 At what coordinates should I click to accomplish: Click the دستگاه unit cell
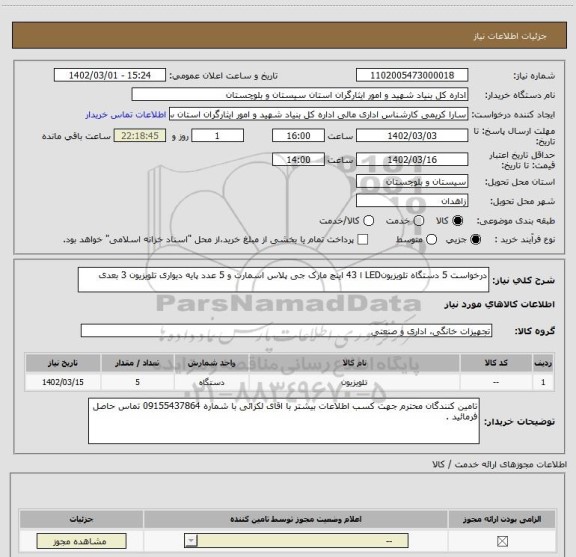click(x=212, y=382)
